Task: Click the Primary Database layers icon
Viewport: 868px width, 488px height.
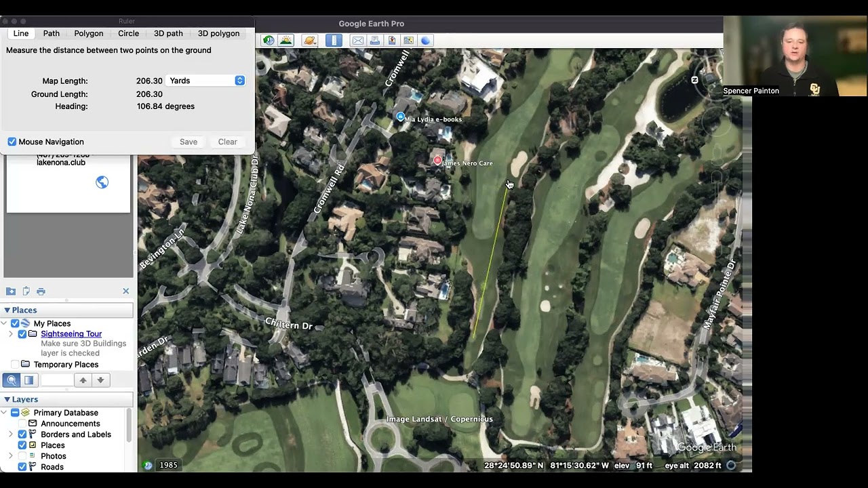Action: 26,413
